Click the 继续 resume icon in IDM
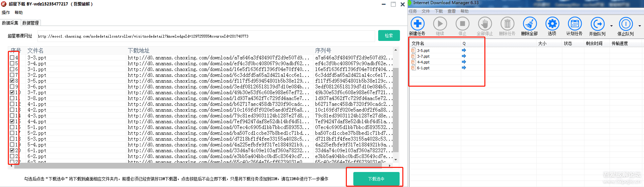This screenshot has height=187, width=644. click(440, 24)
